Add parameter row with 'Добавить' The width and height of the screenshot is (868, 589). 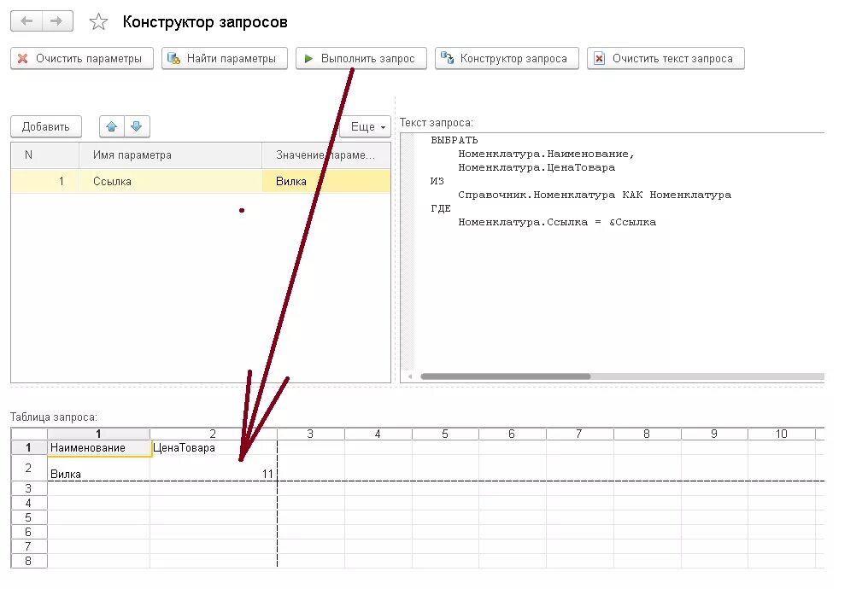click(46, 126)
